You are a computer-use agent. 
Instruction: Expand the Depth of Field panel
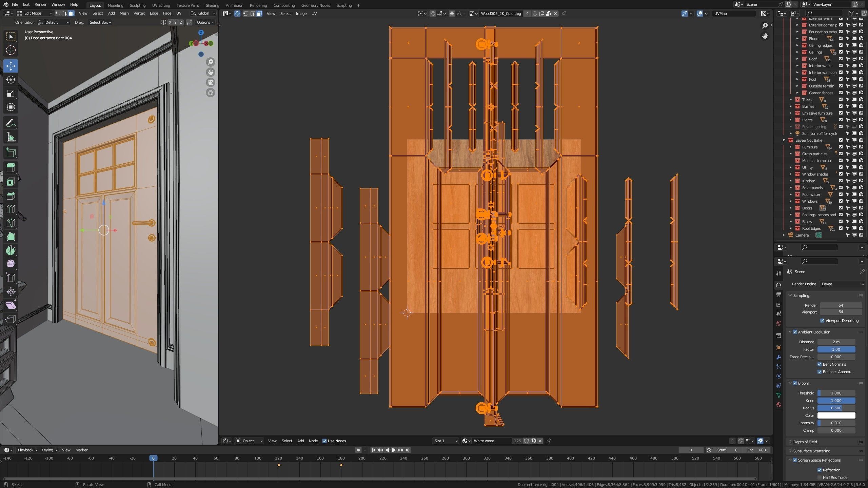point(805,442)
